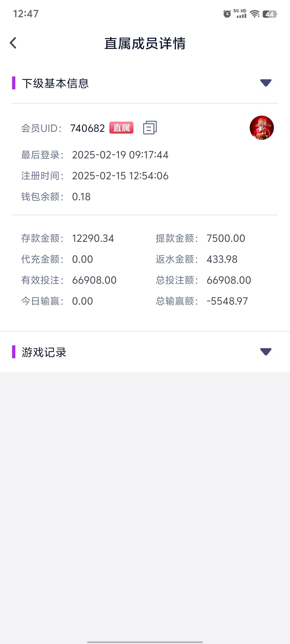Tap the 游戏记录 section title
This screenshot has height=644, width=290.
[44, 352]
